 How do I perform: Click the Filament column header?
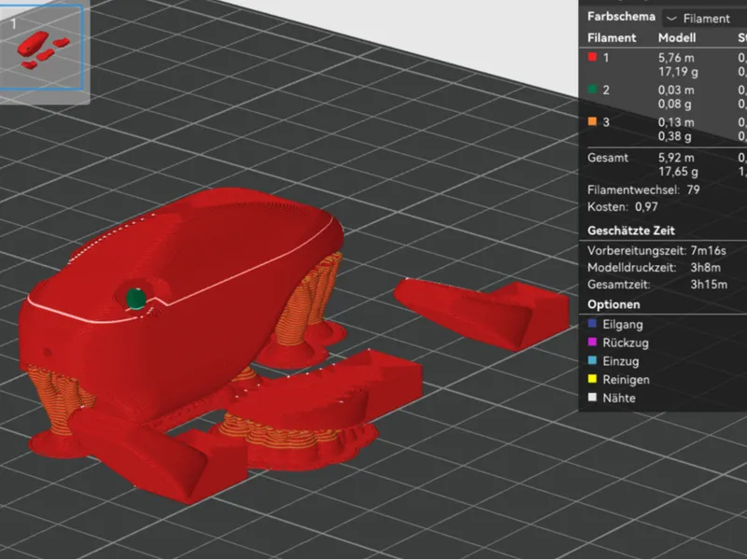[612, 38]
